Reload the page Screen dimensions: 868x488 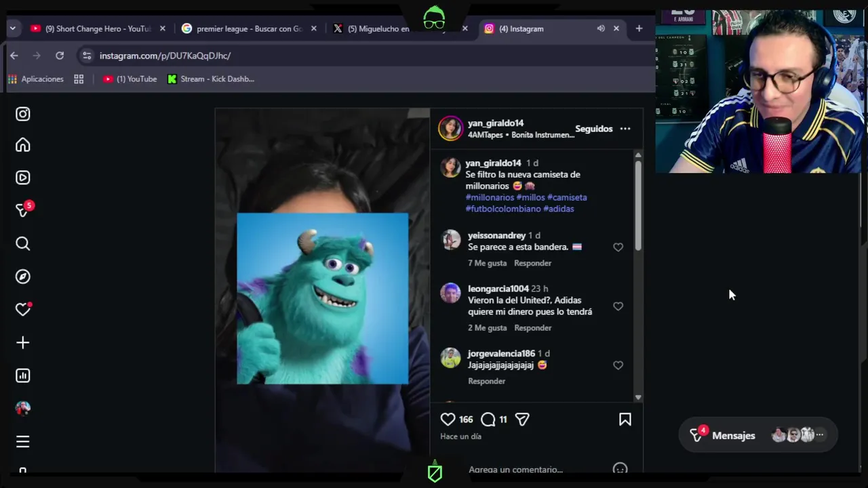[x=60, y=56]
